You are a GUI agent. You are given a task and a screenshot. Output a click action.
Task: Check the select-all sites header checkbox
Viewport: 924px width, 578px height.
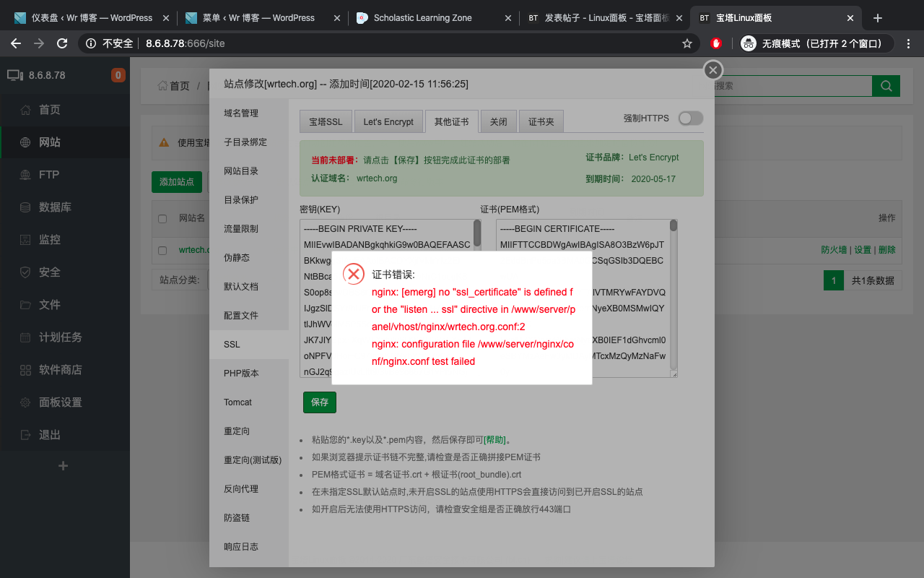tap(162, 218)
